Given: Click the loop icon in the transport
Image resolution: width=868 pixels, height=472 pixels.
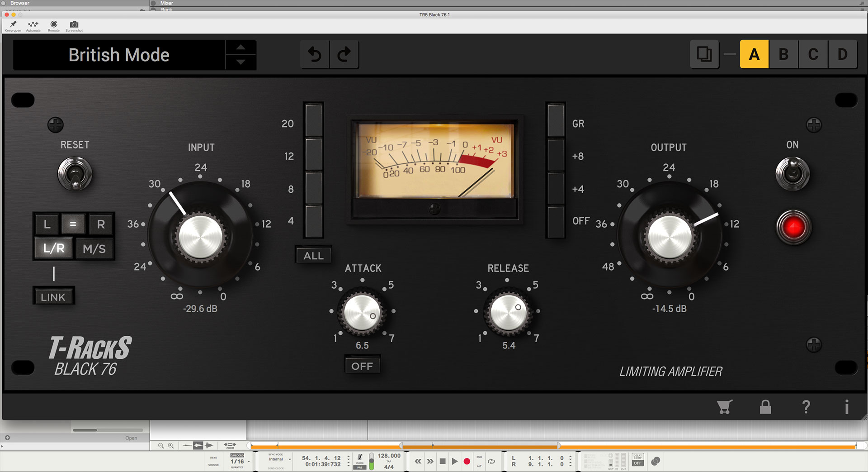Looking at the screenshot, I should tap(491, 462).
